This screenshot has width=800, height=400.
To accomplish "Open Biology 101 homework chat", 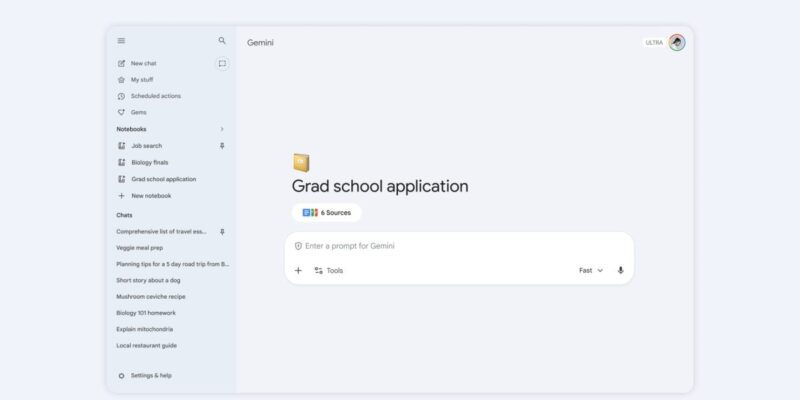I will (145, 313).
